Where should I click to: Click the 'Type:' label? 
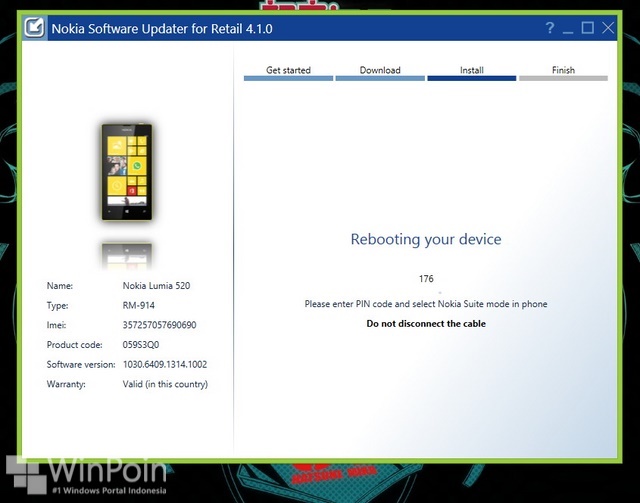pyautogui.click(x=58, y=305)
